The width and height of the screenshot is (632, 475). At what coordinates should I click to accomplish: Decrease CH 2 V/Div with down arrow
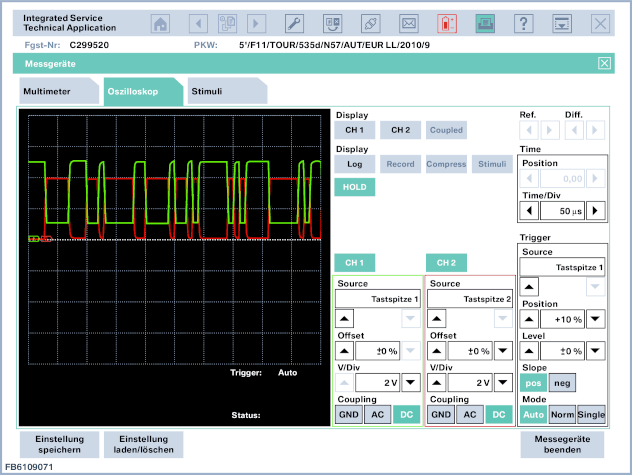[503, 382]
